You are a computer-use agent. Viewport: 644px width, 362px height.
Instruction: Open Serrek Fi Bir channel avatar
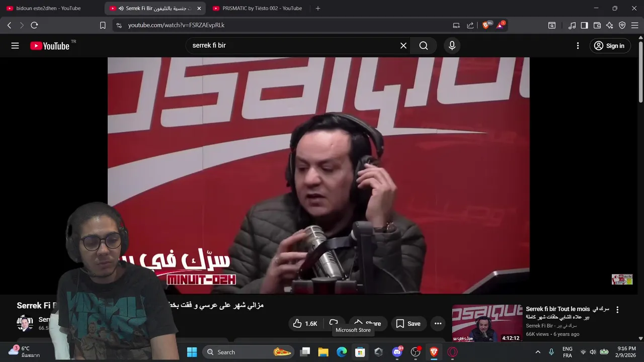point(25,323)
